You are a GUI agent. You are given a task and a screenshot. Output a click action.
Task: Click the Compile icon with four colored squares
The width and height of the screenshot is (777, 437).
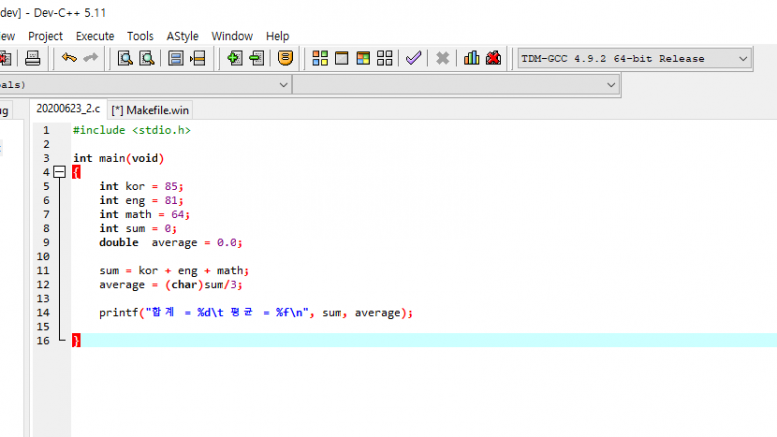(x=320, y=58)
